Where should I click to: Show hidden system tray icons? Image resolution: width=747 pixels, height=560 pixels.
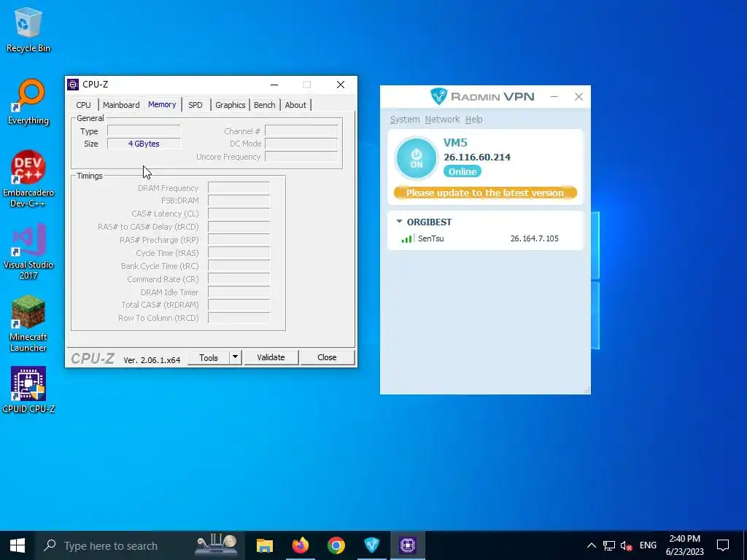[591, 545]
